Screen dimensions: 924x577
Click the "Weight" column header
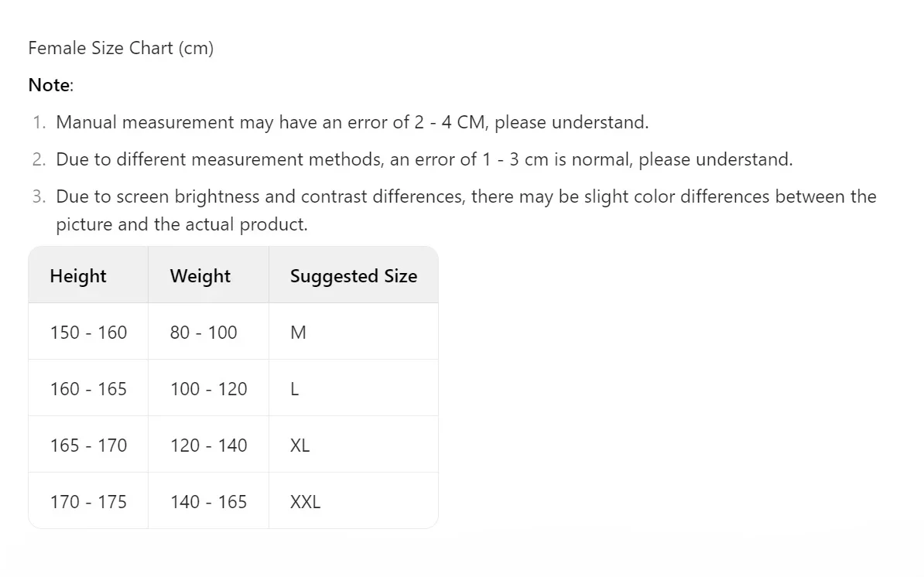(200, 276)
